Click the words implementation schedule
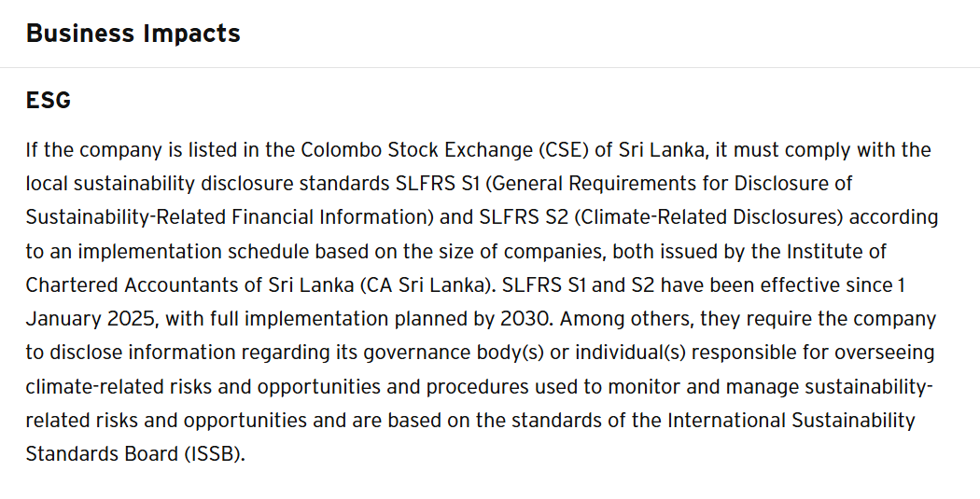 tap(193, 251)
